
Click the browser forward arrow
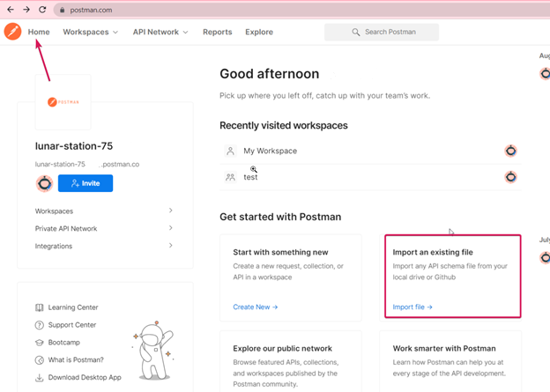pos(26,10)
